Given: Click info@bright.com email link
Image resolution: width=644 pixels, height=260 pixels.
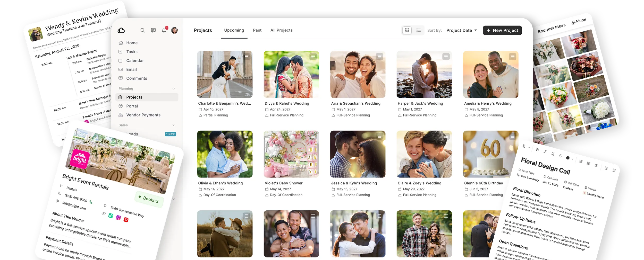Looking at the screenshot, I should coord(74,205).
